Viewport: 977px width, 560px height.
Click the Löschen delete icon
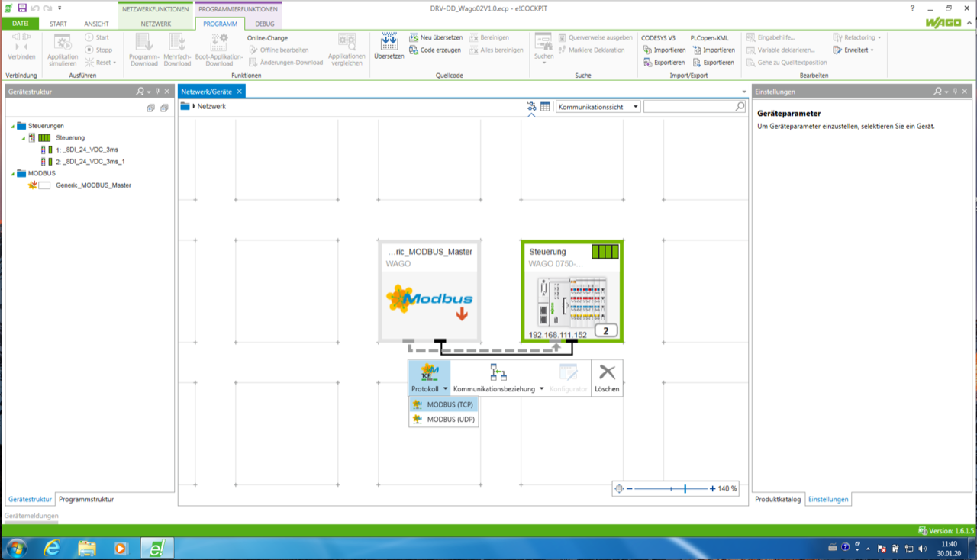(x=607, y=372)
